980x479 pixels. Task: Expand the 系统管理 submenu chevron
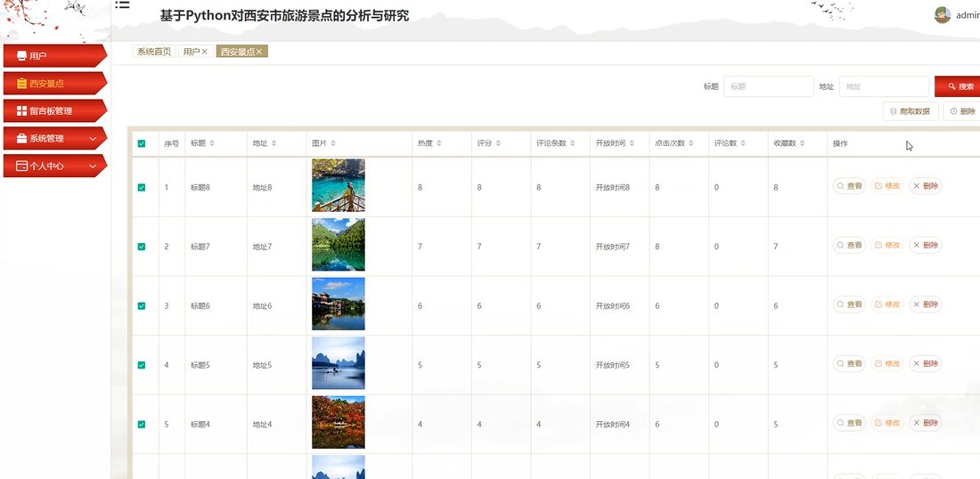(94, 139)
